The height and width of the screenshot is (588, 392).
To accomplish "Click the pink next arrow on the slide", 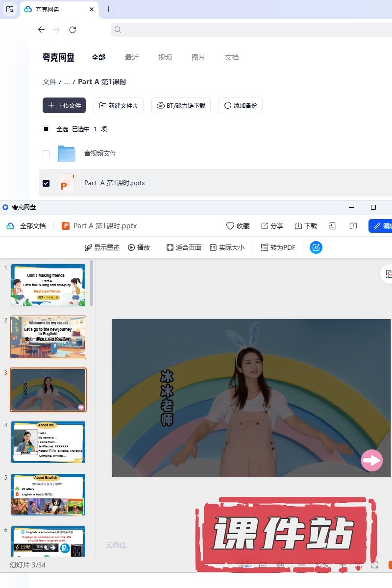I will pyautogui.click(x=371, y=460).
